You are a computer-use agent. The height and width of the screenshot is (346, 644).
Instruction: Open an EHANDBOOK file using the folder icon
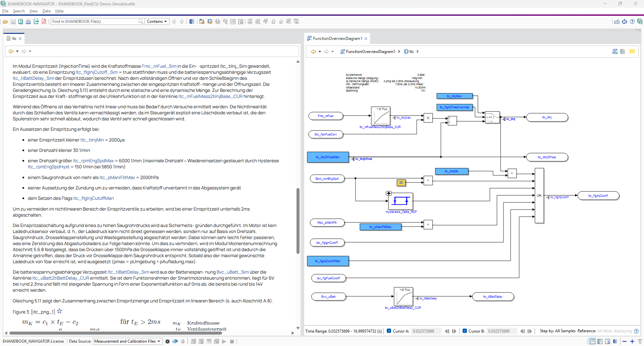pyautogui.click(x=5, y=21)
